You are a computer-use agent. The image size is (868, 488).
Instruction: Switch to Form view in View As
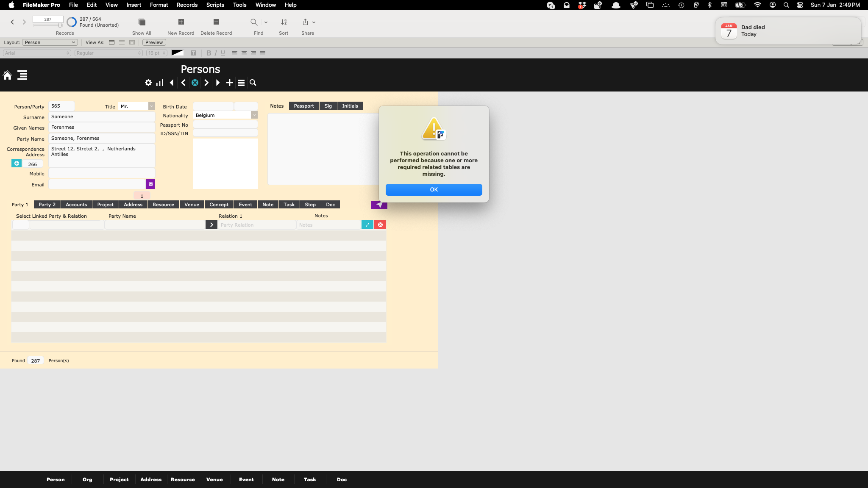(x=112, y=42)
